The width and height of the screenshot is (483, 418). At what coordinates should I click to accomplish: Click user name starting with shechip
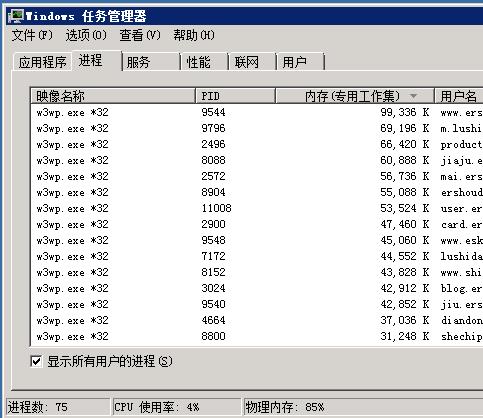click(461, 337)
